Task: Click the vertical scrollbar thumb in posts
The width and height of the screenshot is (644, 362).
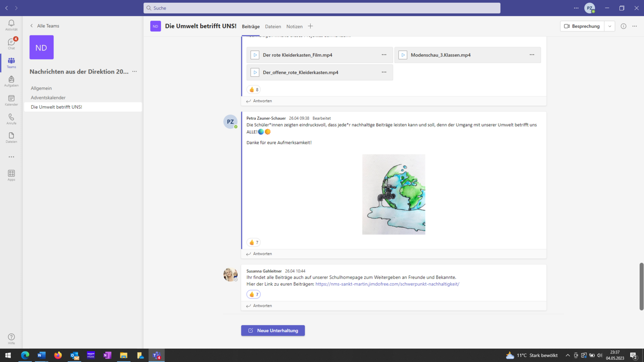Action: pos(641,286)
